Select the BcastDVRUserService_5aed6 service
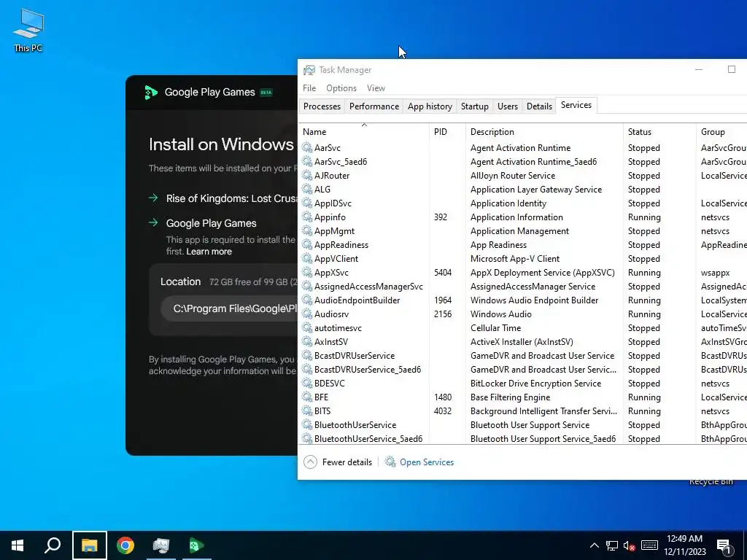 (x=368, y=369)
